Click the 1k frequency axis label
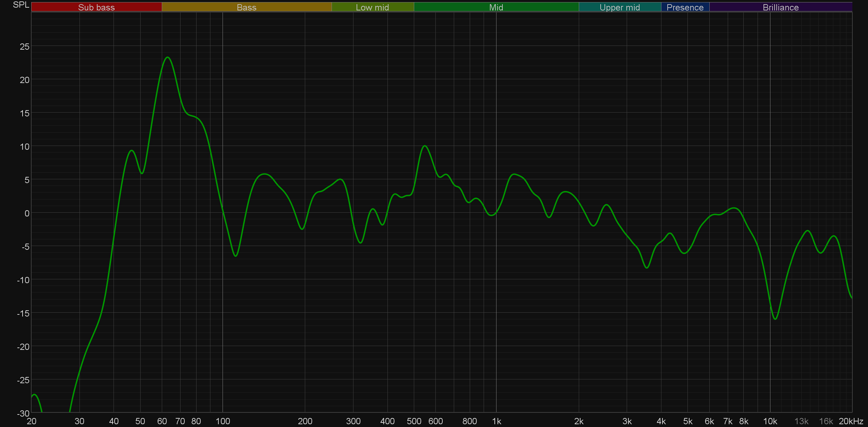868x427 pixels. tap(496, 421)
